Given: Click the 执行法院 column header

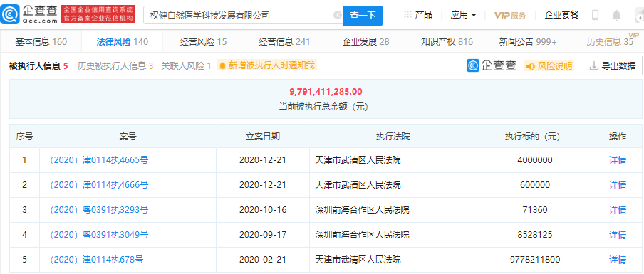Looking at the screenshot, I should [393, 137].
